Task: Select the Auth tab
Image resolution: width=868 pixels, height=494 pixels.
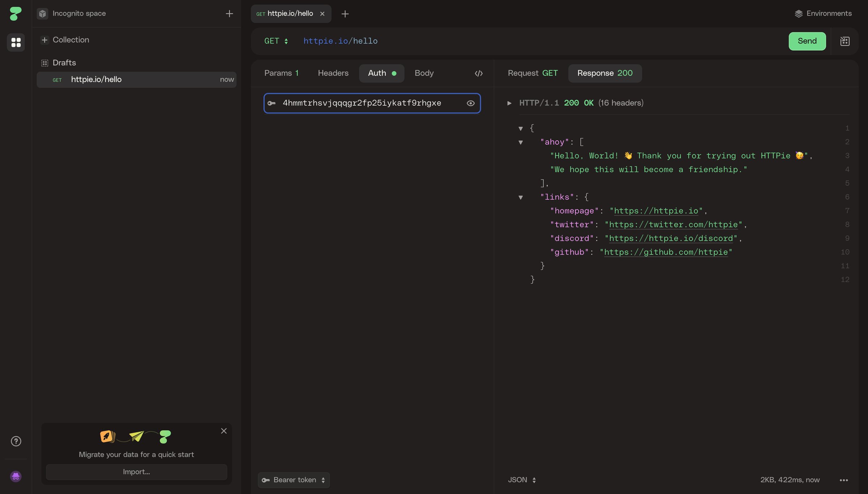Action: pyautogui.click(x=382, y=73)
